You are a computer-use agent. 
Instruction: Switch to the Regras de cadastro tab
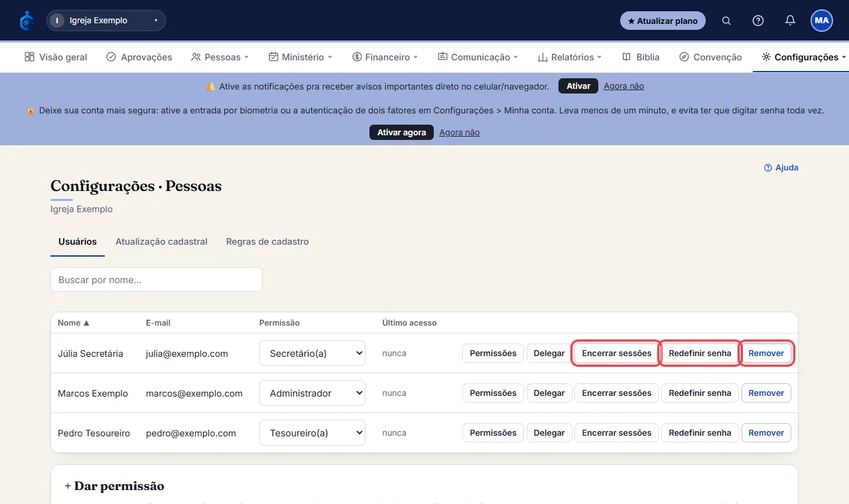pyautogui.click(x=267, y=241)
